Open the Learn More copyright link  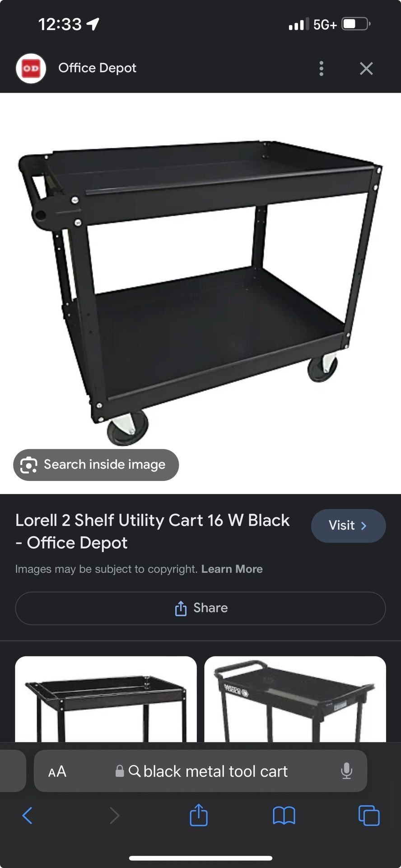tap(232, 569)
